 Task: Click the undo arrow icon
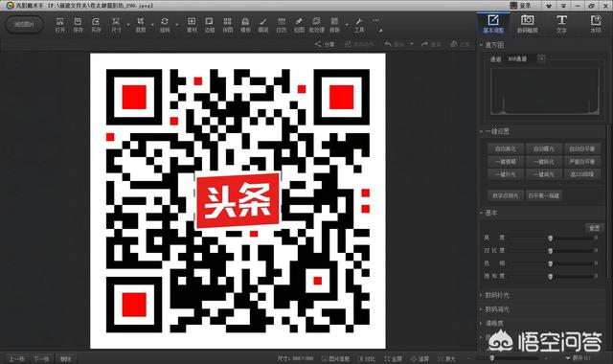(x=388, y=44)
